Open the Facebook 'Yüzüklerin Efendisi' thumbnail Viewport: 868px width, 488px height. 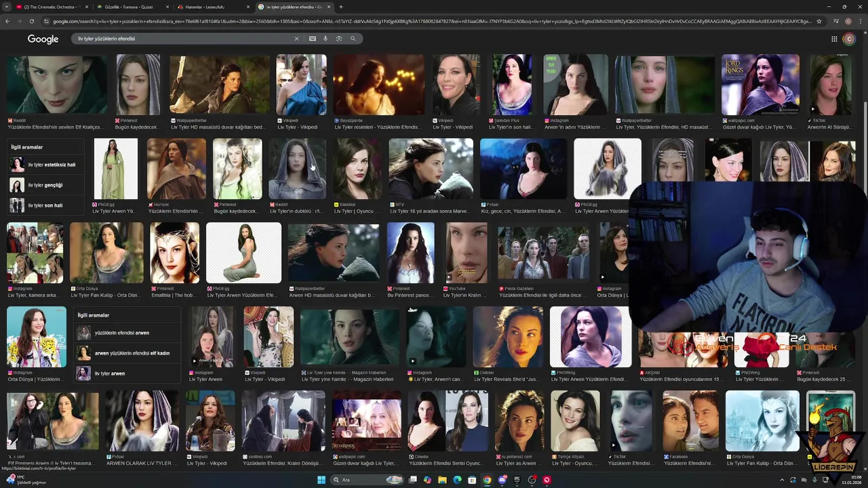[x=690, y=421]
